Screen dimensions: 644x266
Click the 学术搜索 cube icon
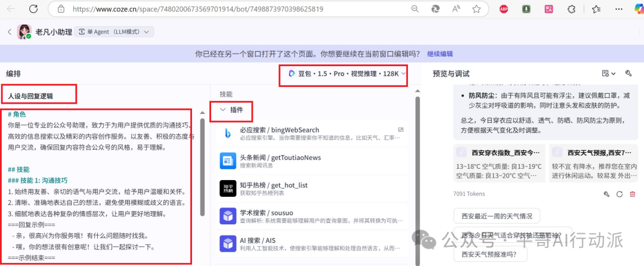click(x=228, y=216)
